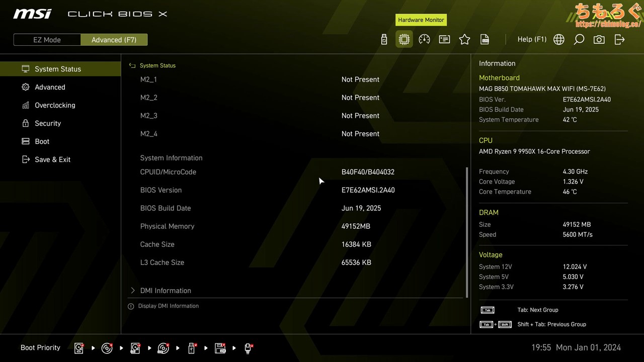
Task: Expand the DMI Information entry
Action: [x=166, y=291]
